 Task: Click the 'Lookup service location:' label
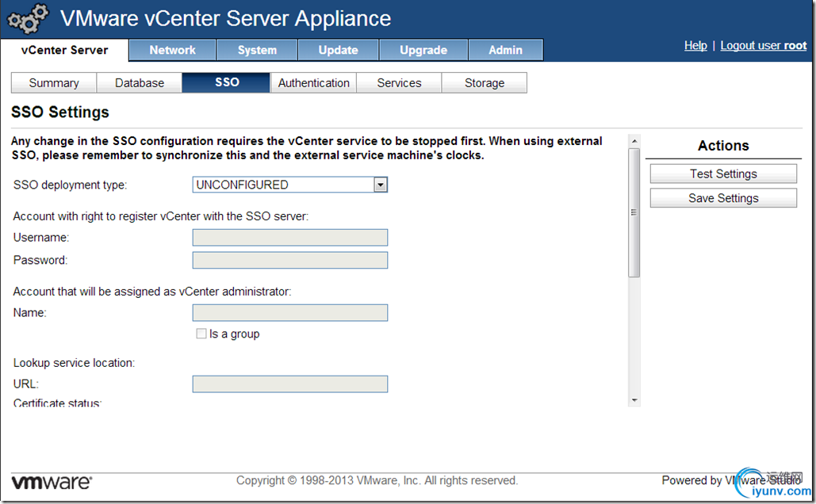[74, 363]
